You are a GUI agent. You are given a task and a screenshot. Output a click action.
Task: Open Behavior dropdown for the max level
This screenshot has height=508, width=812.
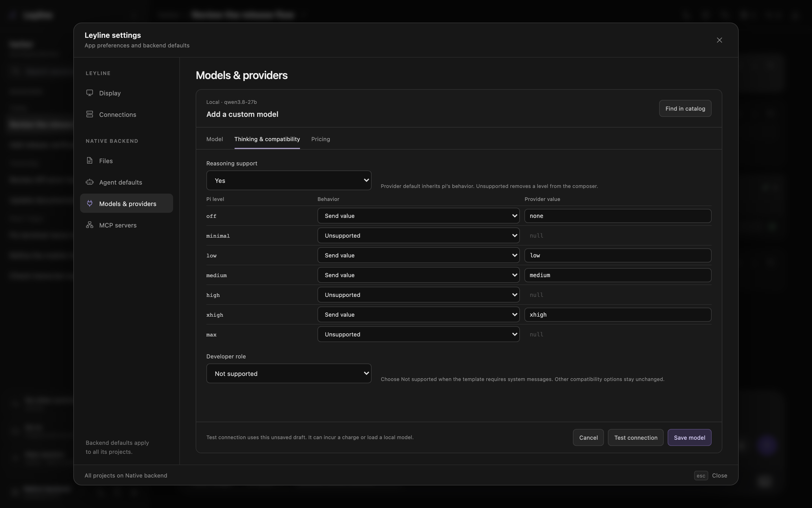tap(418, 334)
